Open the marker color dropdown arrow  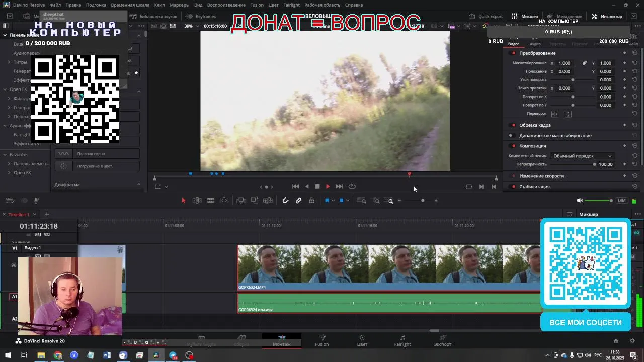pos(347,201)
